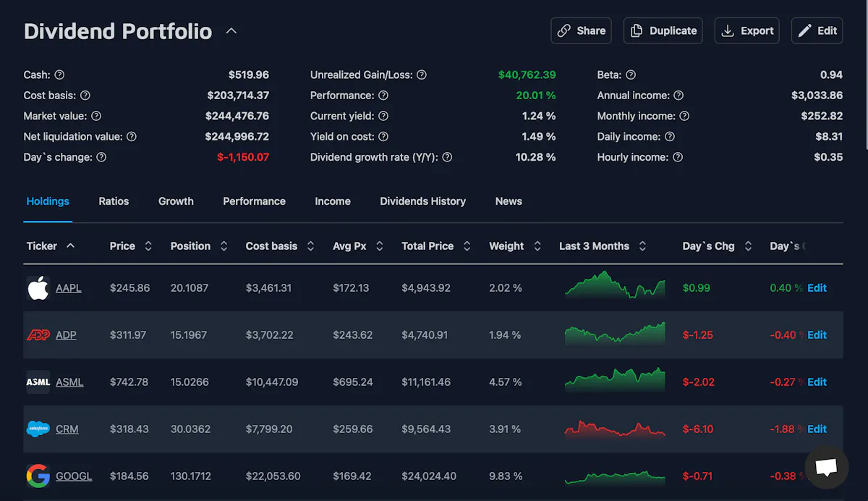
Task: Click the Beta info icon
Action: click(631, 75)
